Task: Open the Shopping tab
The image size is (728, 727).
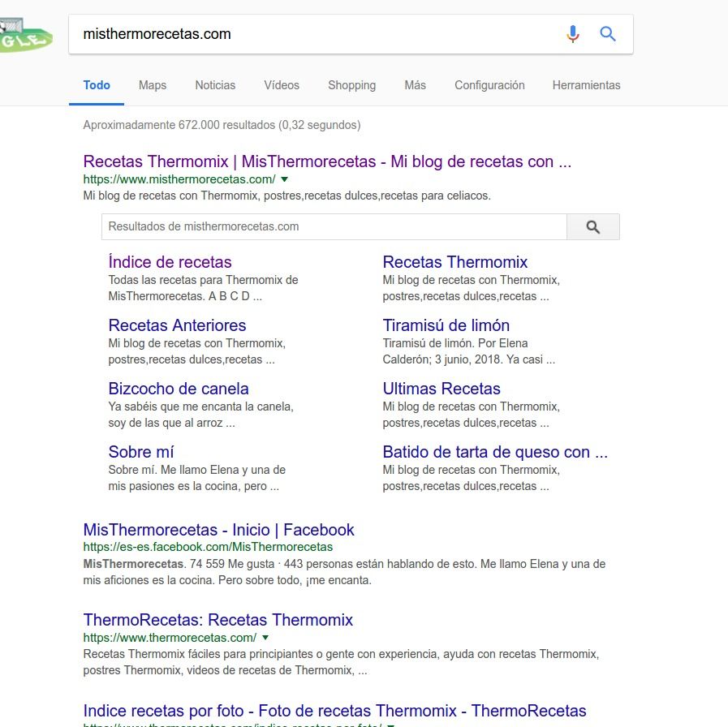Action: (x=352, y=85)
